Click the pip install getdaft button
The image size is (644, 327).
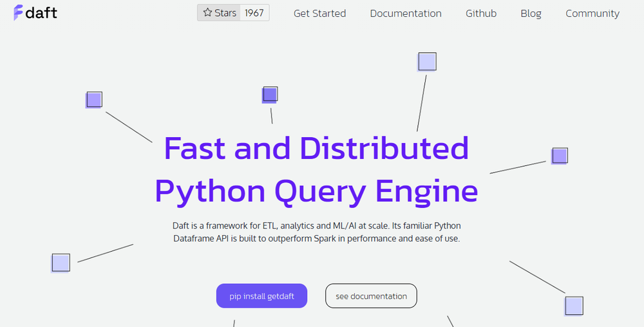pos(261,296)
